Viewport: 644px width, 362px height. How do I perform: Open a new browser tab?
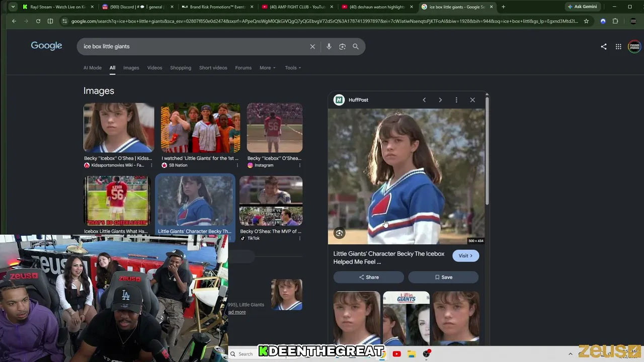point(503,7)
